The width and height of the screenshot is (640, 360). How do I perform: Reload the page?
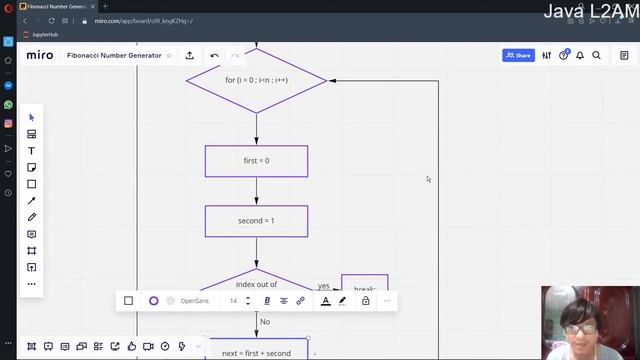(x=51, y=21)
